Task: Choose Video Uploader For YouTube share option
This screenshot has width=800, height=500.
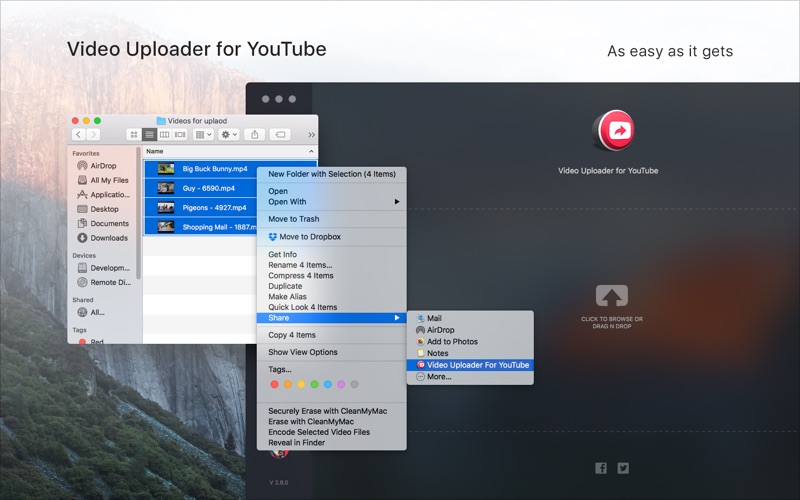Action: tap(470, 365)
